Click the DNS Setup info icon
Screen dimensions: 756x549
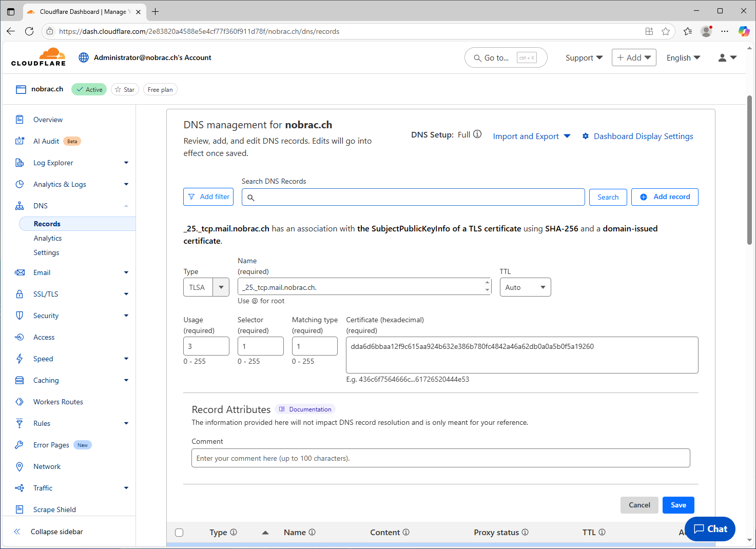[x=477, y=134]
